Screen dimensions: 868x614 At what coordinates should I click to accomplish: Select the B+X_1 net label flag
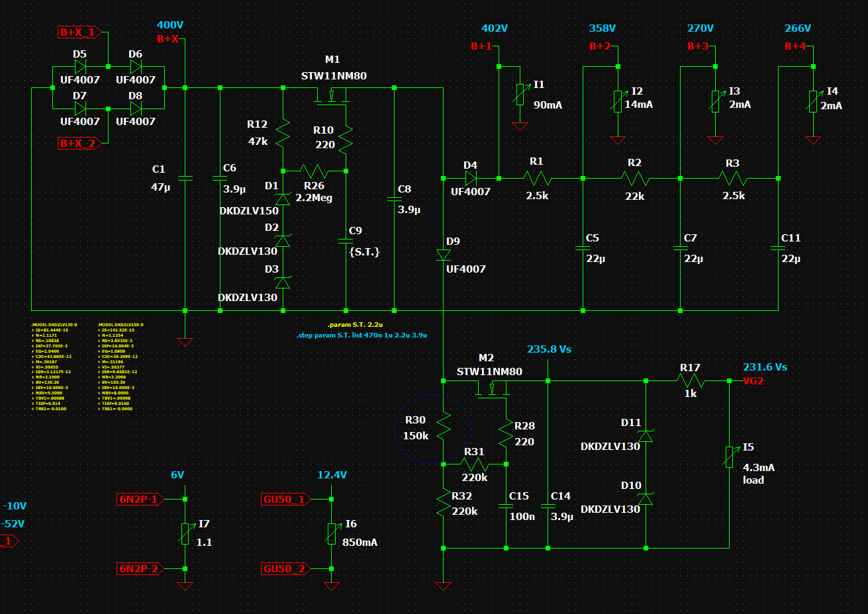79,32
